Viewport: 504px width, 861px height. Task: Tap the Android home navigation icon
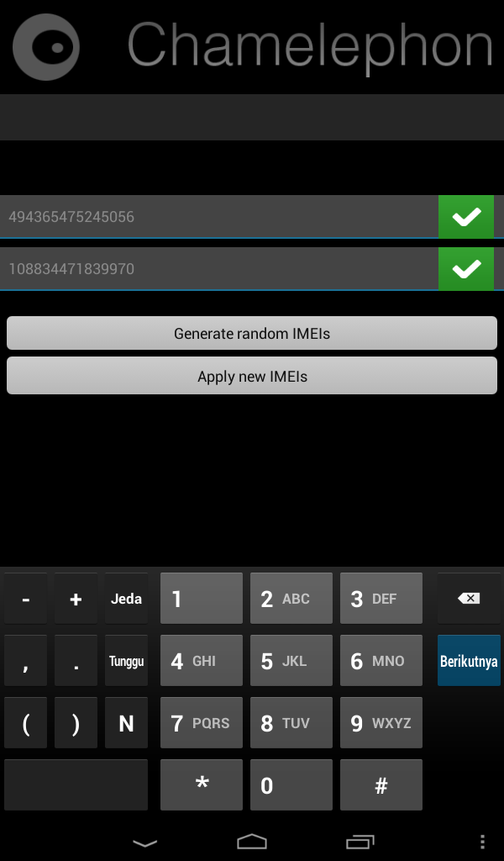[x=252, y=841]
